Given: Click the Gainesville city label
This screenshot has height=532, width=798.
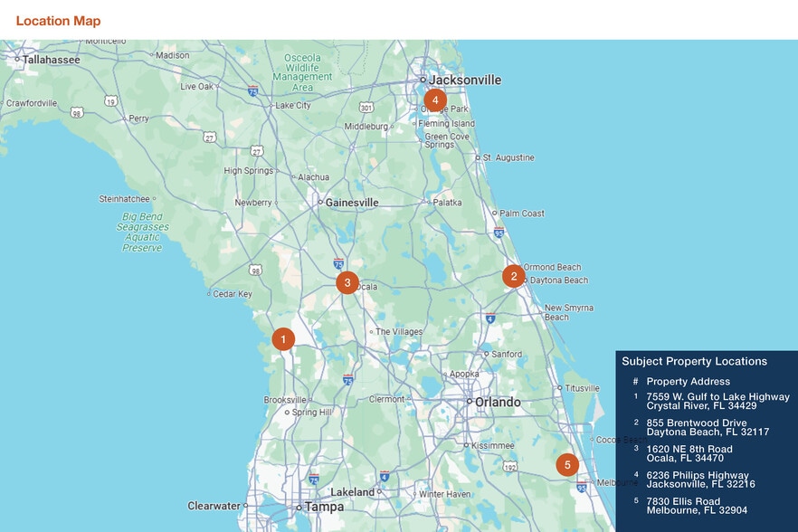Looking at the screenshot, I should (352, 203).
